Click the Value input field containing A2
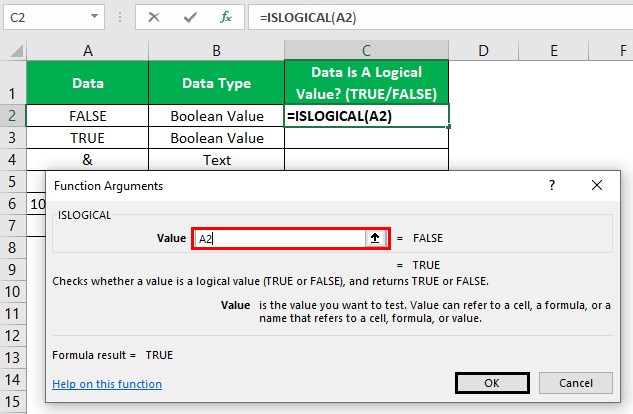 click(x=279, y=238)
